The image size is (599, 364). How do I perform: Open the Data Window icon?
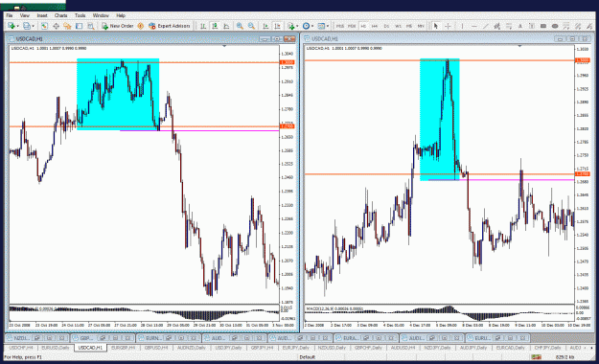tap(56, 26)
